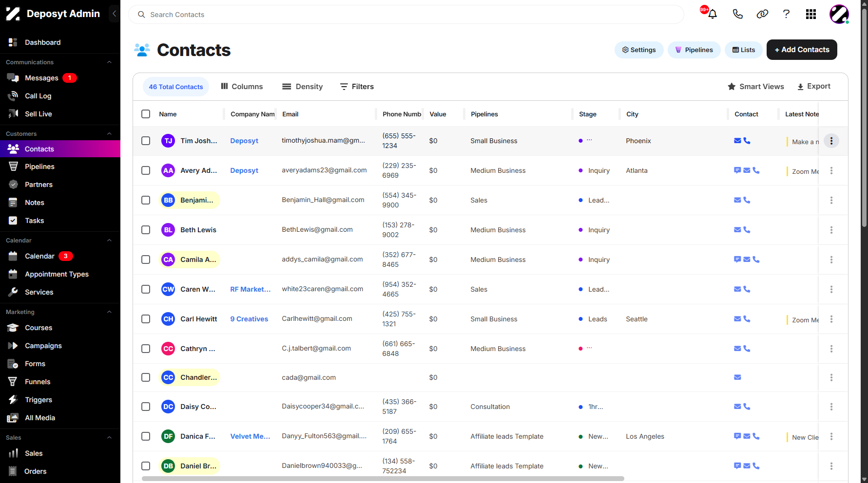The image size is (868, 483).
Task: Collapse the Marketing section
Action: 109,312
